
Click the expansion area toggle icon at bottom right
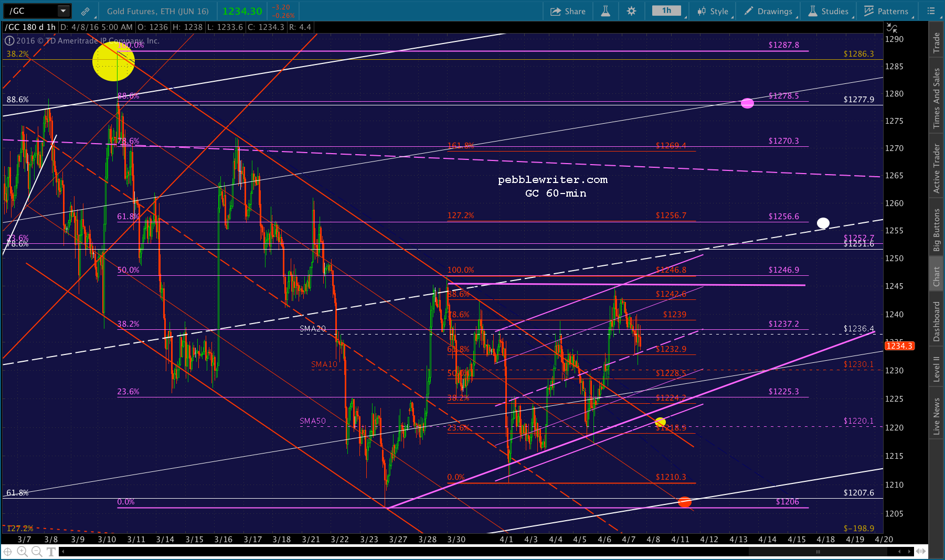[x=920, y=551]
